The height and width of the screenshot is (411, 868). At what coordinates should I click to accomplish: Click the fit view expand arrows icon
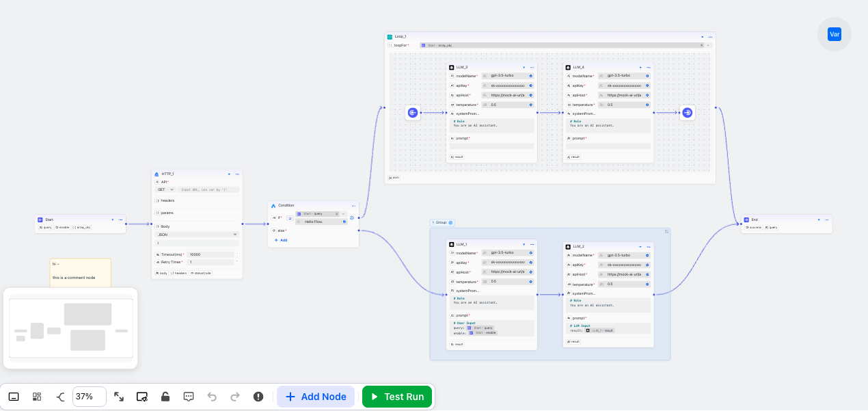119,397
